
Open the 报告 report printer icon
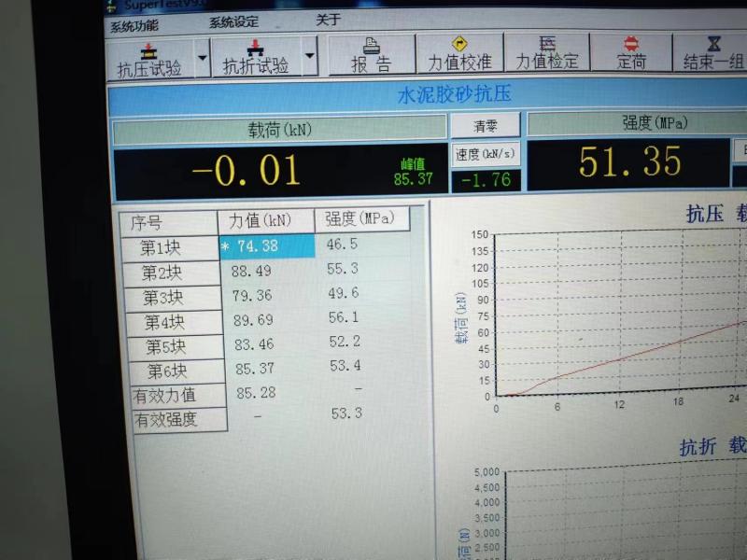point(371,45)
